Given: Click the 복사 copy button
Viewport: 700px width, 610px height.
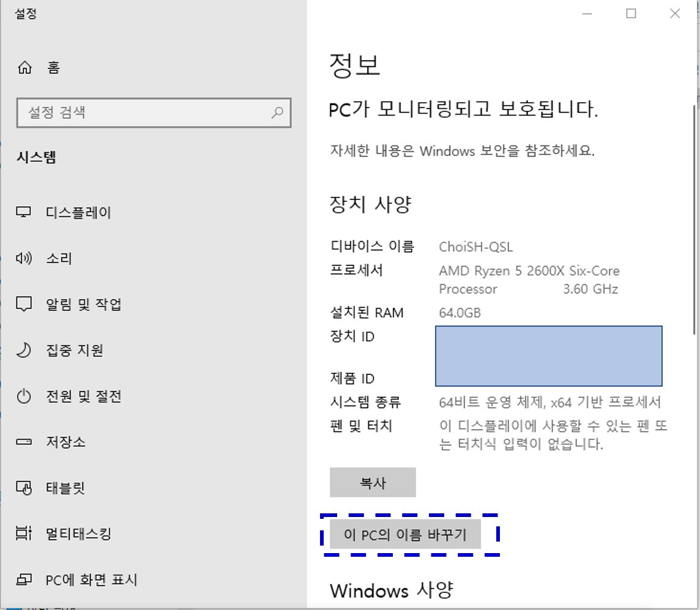Looking at the screenshot, I should click(373, 482).
